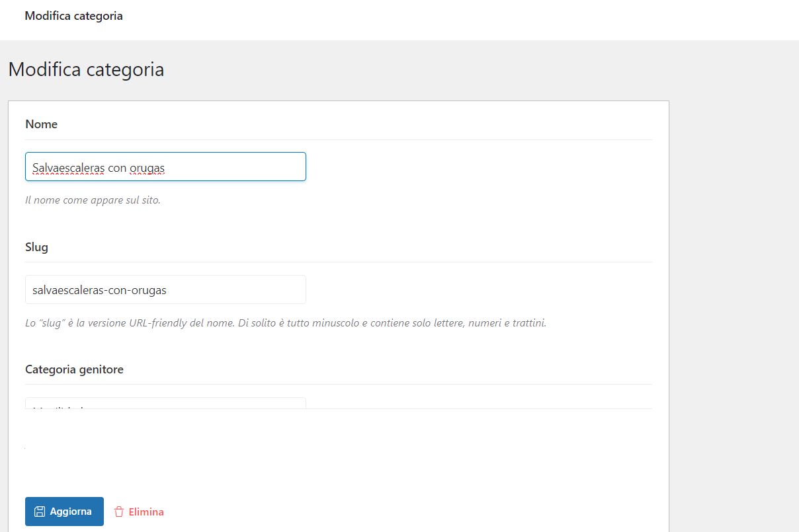Click the red trash bin icon
Viewport: 799px width, 532px height.
click(x=119, y=512)
